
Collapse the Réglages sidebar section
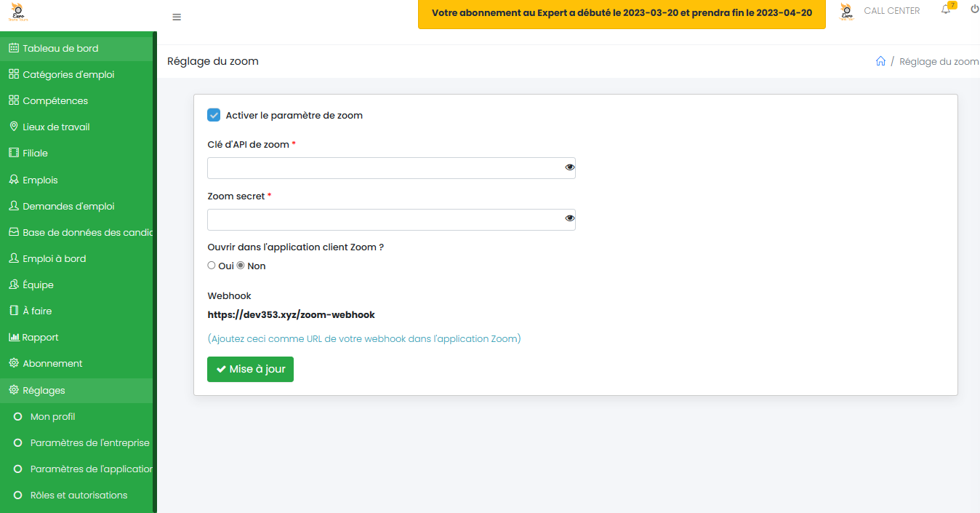point(44,391)
